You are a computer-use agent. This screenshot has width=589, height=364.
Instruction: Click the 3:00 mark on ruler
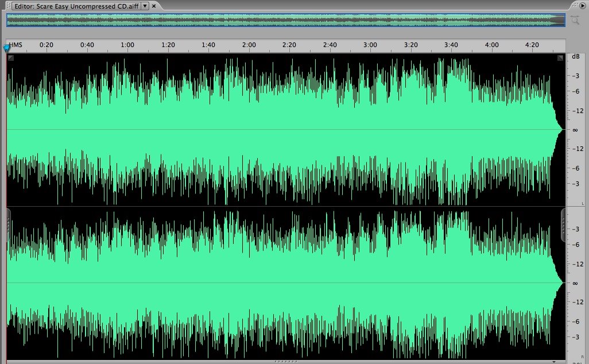pos(370,45)
